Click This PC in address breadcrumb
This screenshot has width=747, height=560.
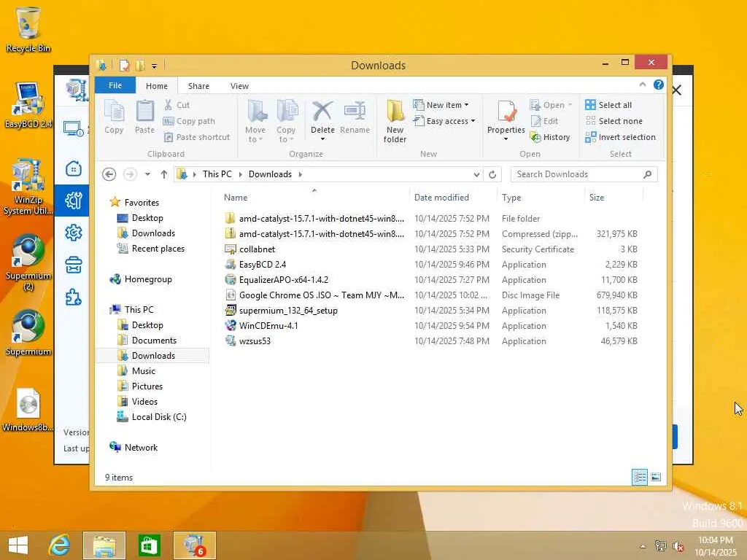217,174
